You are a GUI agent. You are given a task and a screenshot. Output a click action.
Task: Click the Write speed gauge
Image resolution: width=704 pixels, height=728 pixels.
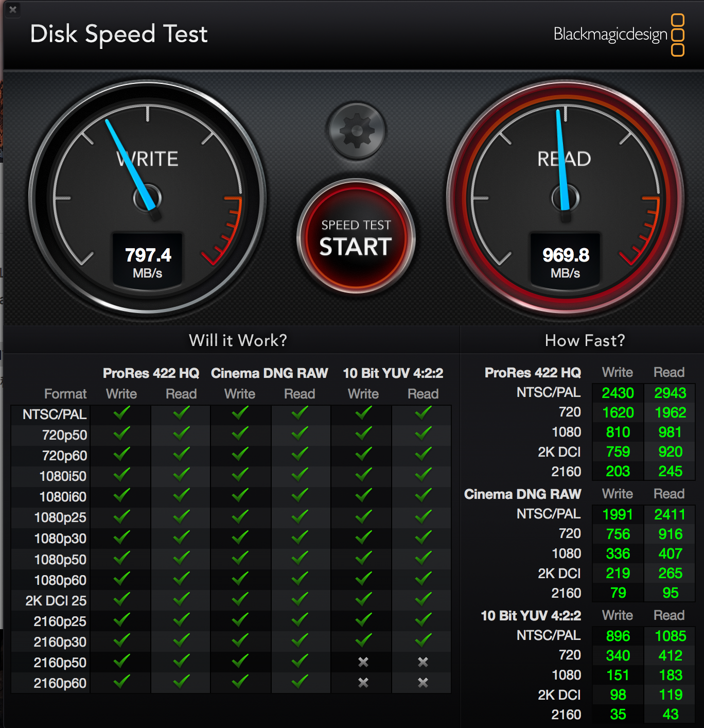pyautogui.click(x=148, y=198)
